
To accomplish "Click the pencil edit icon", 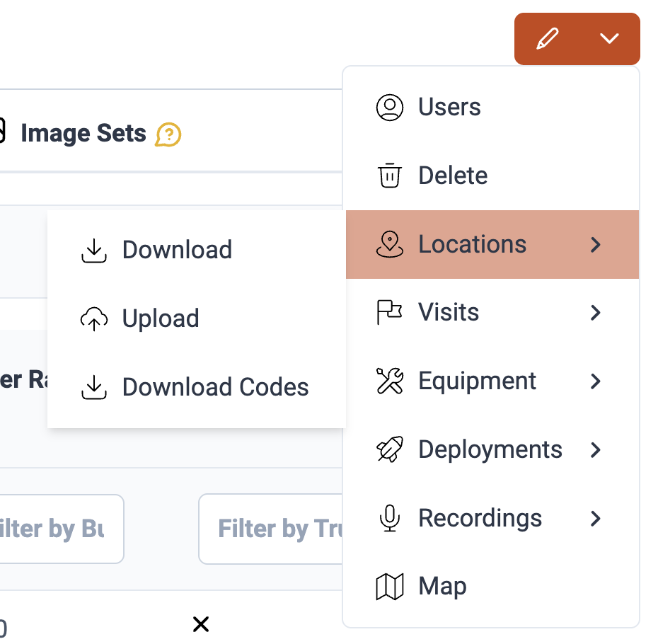I will pyautogui.click(x=547, y=39).
